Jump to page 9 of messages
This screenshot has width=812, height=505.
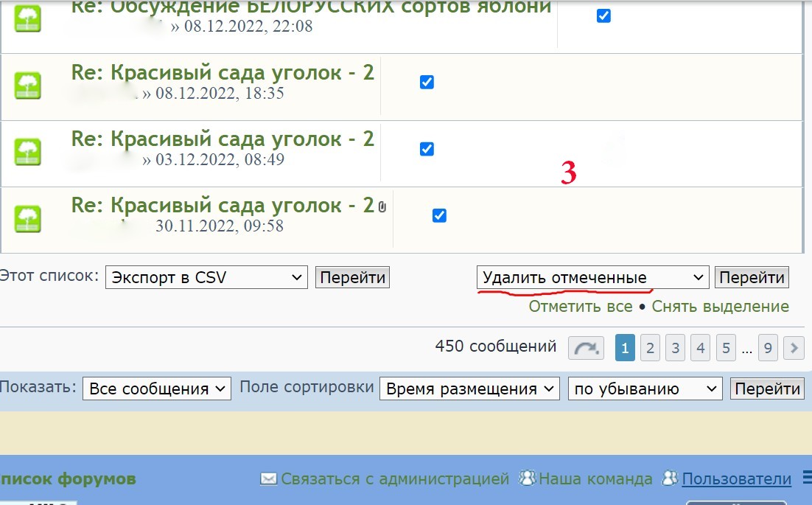[768, 347]
